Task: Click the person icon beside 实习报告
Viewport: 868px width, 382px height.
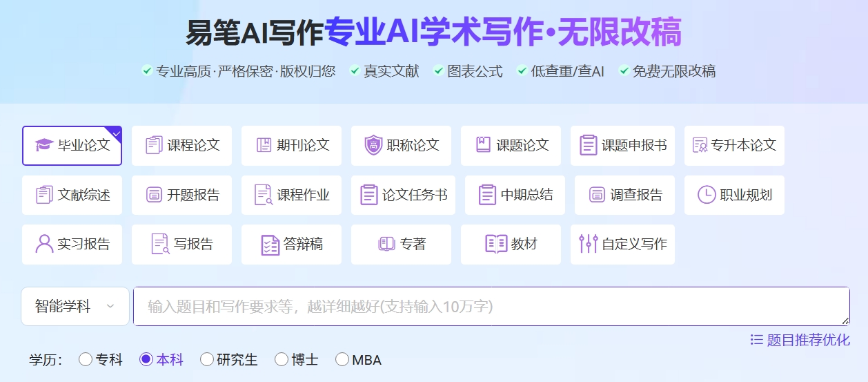Action: click(44, 244)
